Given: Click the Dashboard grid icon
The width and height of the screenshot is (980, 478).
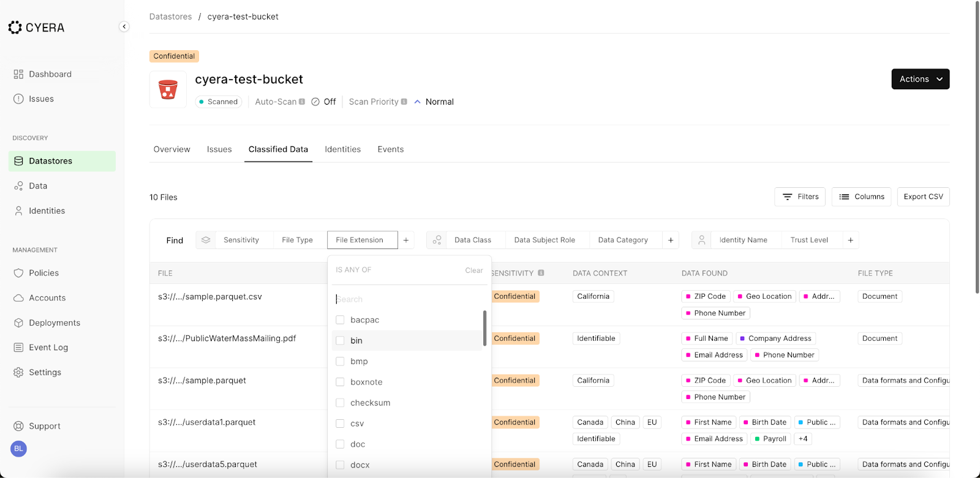Looking at the screenshot, I should (x=18, y=74).
